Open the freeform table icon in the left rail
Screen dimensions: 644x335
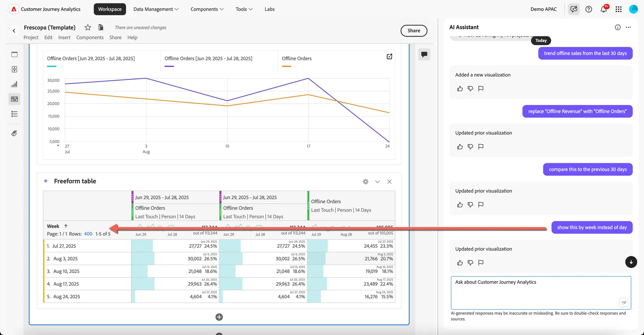tap(15, 99)
